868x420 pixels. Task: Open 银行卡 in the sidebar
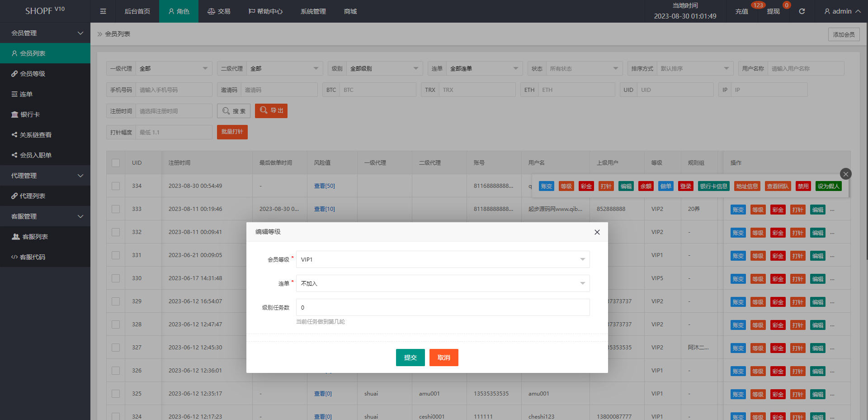click(x=30, y=115)
